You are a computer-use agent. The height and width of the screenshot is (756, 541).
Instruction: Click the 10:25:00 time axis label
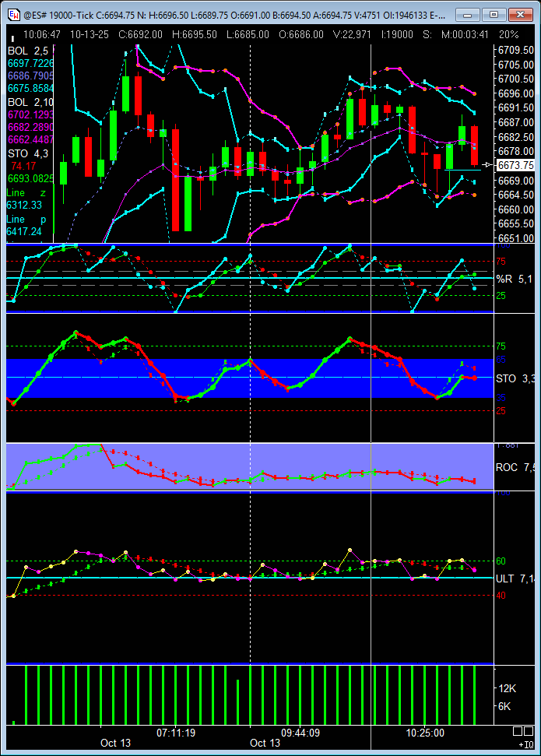point(423,733)
